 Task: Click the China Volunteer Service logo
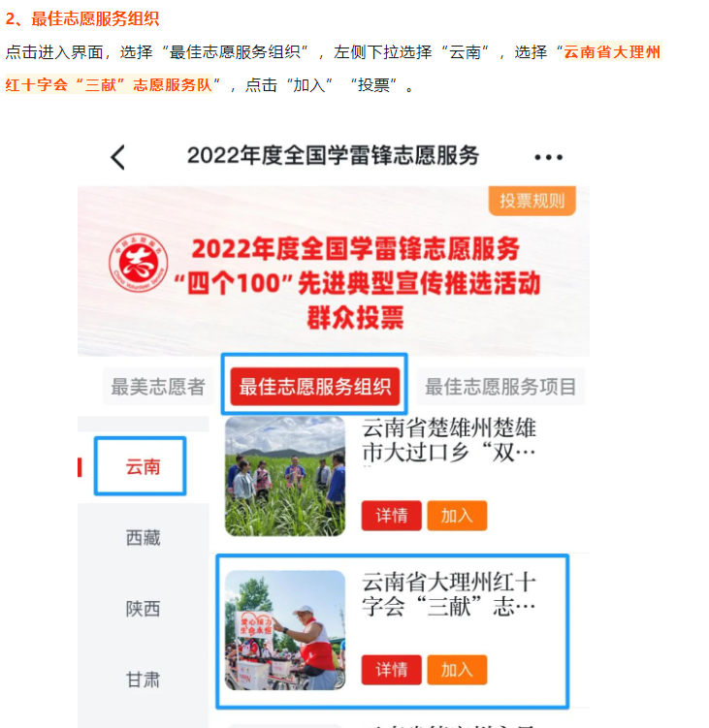point(139,263)
